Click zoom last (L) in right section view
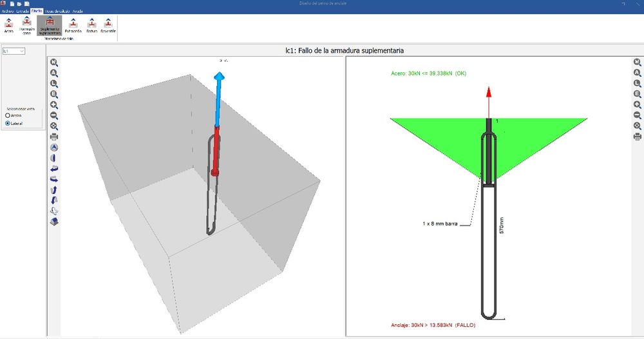 (x=637, y=83)
